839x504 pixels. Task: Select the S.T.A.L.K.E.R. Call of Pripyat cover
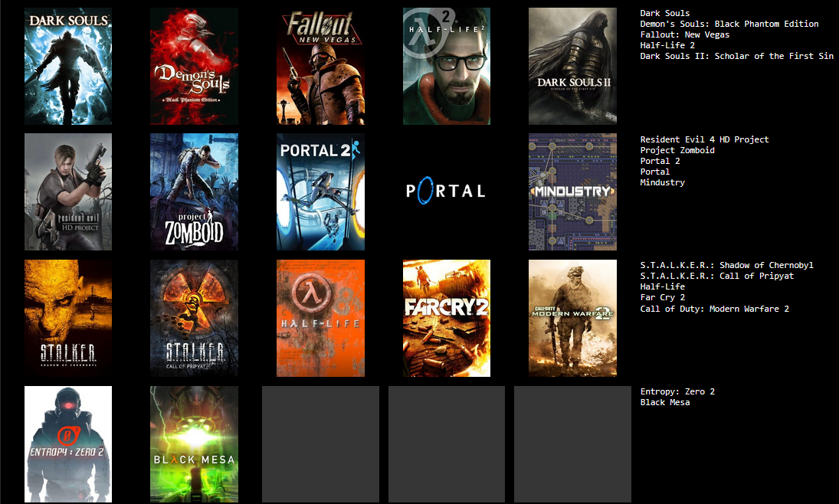click(x=194, y=319)
